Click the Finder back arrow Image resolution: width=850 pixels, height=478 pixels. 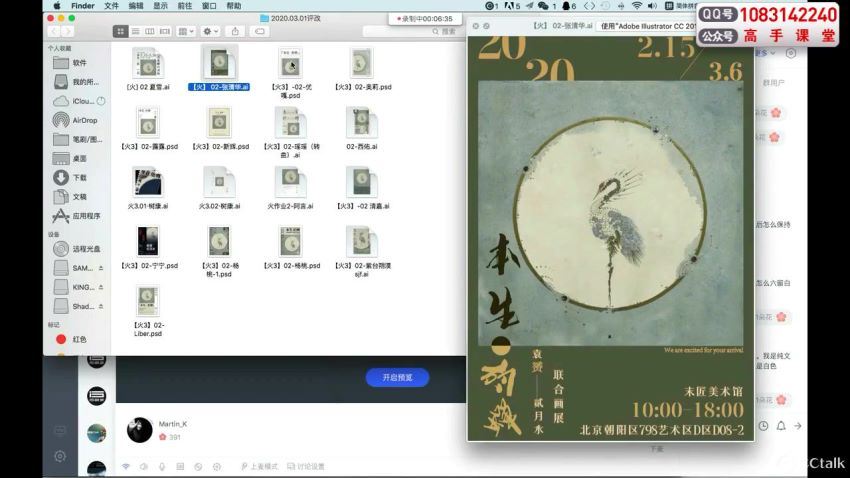pos(54,31)
